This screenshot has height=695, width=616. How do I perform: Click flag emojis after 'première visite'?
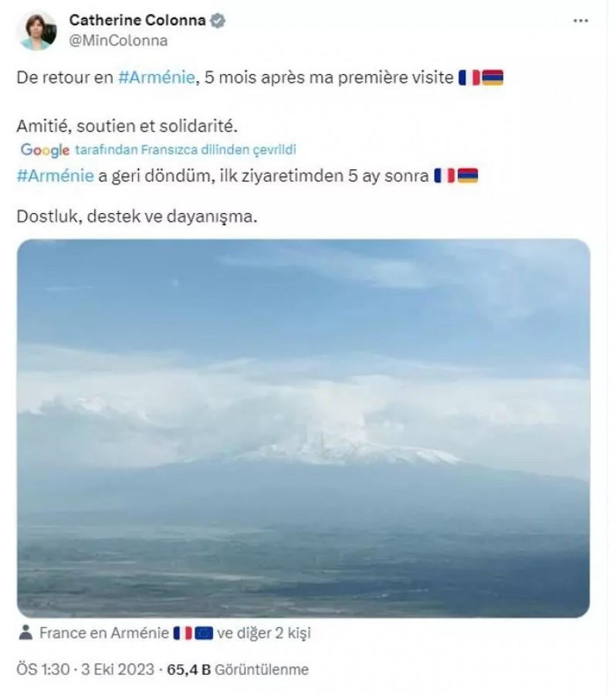click(x=481, y=78)
